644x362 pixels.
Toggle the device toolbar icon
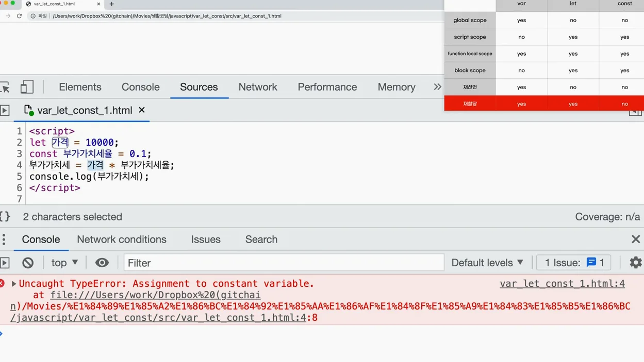tap(27, 87)
